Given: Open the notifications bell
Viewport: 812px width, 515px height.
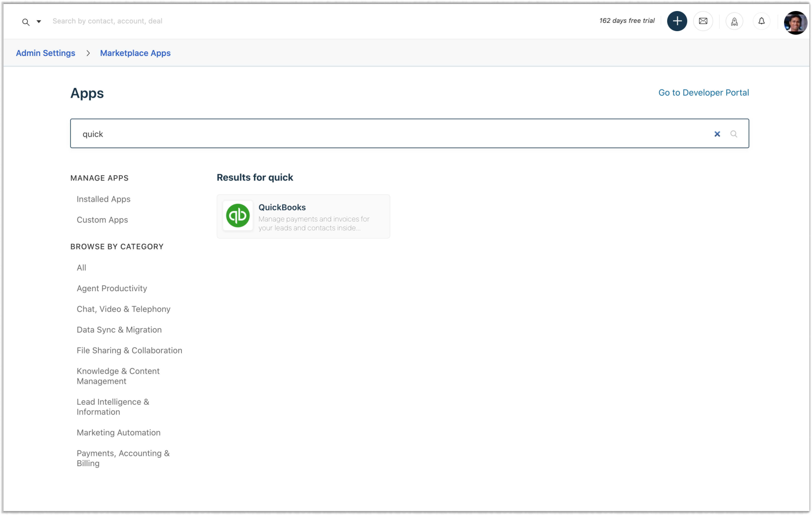Looking at the screenshot, I should point(761,21).
